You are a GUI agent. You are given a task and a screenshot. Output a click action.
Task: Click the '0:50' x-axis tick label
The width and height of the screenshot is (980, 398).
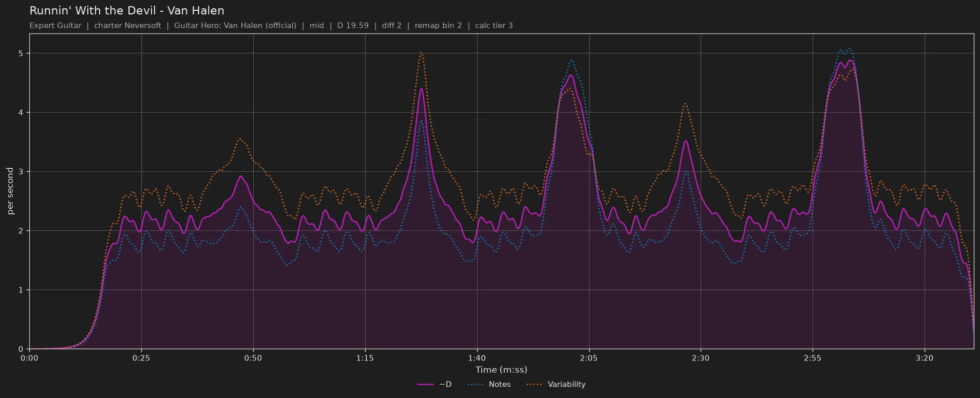point(253,358)
